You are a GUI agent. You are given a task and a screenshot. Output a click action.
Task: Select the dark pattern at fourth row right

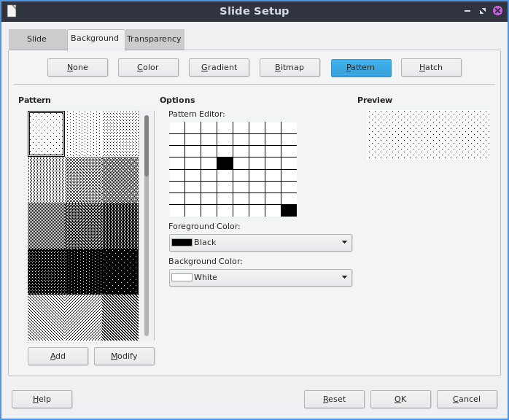click(120, 271)
